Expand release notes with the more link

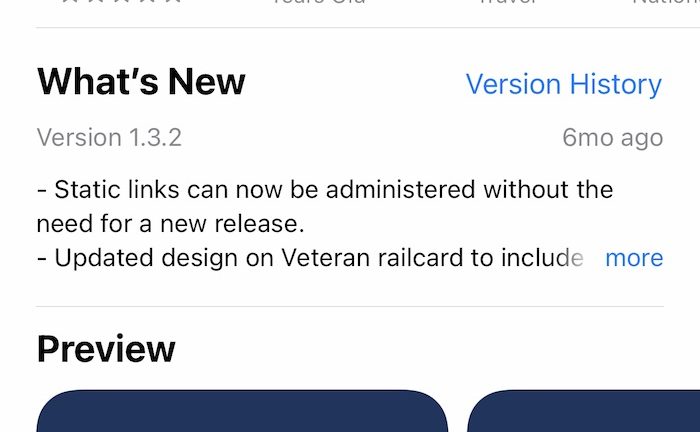pos(634,258)
